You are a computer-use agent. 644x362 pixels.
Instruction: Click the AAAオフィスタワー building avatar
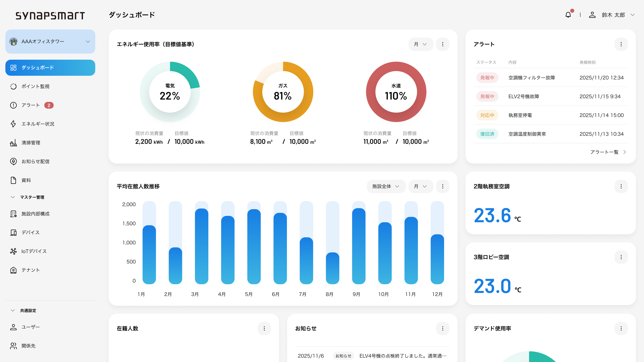pyautogui.click(x=13, y=42)
